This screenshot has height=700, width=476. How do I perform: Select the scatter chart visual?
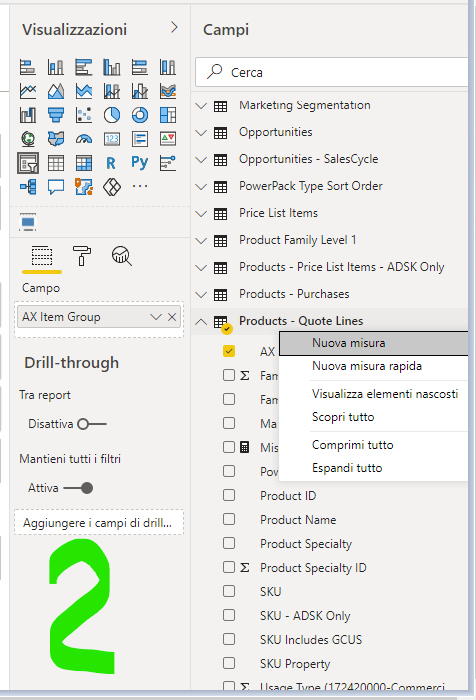pos(84,115)
